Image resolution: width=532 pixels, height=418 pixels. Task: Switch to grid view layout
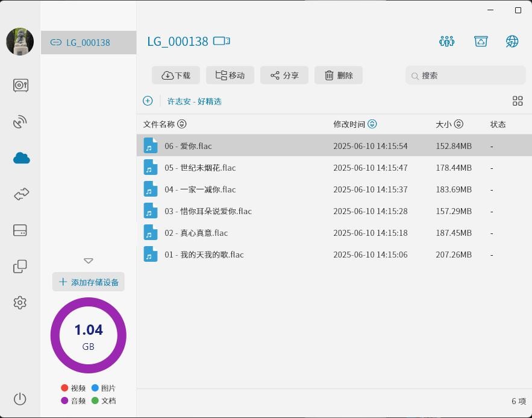pyautogui.click(x=518, y=101)
